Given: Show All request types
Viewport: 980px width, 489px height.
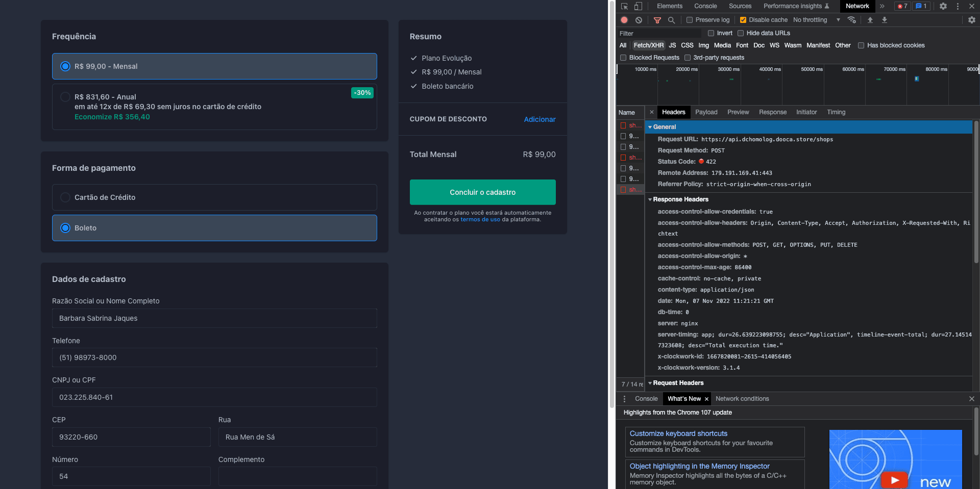Looking at the screenshot, I should click(x=623, y=45).
